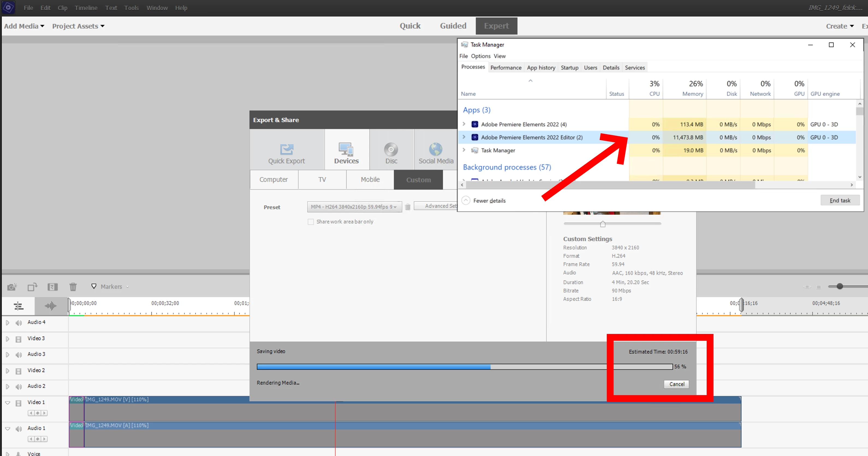Enable Share work area bar only checkbox
868x456 pixels.
click(311, 222)
